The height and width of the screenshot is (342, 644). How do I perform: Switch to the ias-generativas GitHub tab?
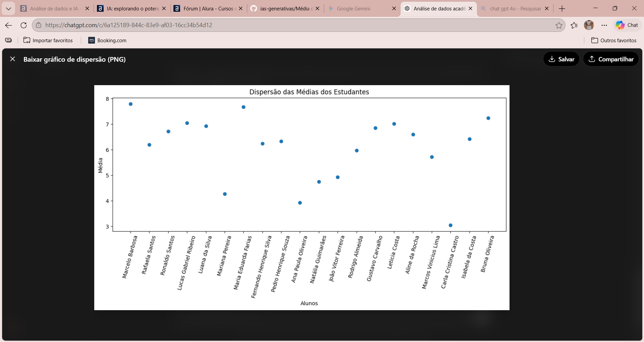click(x=282, y=9)
